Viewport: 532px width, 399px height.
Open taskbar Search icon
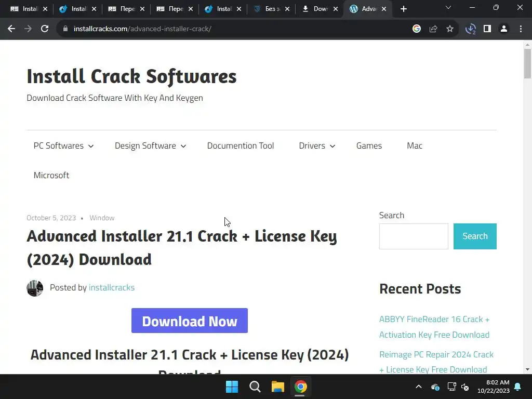click(x=255, y=387)
